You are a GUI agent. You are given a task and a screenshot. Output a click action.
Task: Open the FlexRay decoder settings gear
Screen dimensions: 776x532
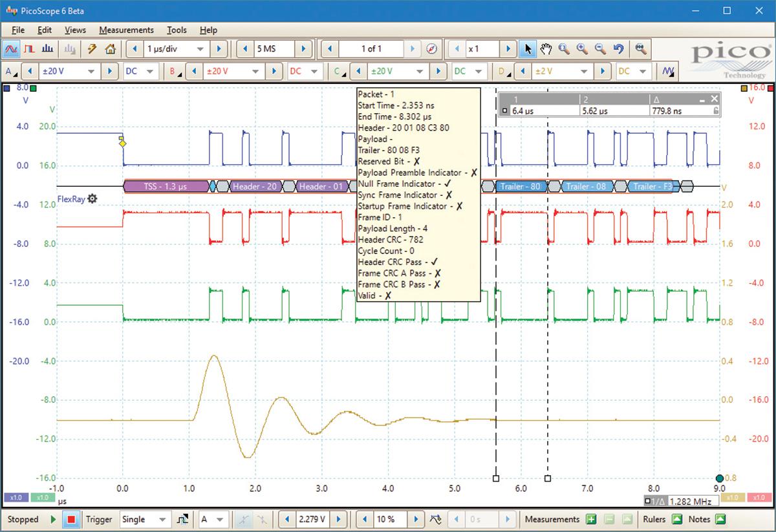click(92, 199)
